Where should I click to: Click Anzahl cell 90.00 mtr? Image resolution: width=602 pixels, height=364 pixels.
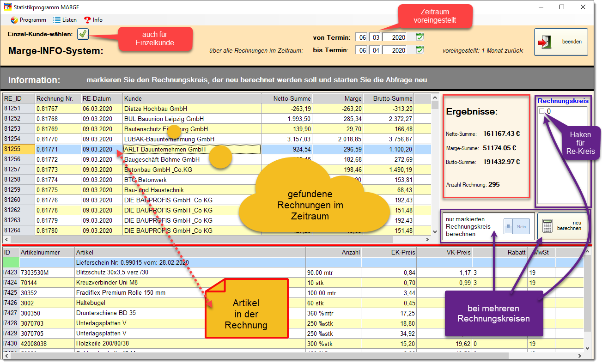(334, 273)
